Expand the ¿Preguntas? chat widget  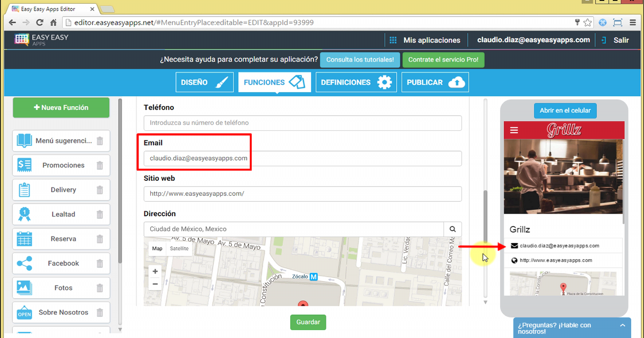[x=622, y=325]
